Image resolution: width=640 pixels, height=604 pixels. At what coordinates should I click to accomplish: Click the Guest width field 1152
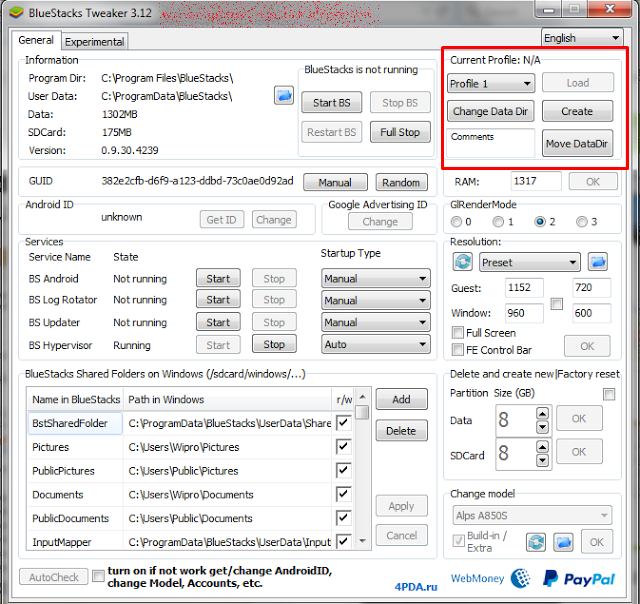tap(524, 288)
